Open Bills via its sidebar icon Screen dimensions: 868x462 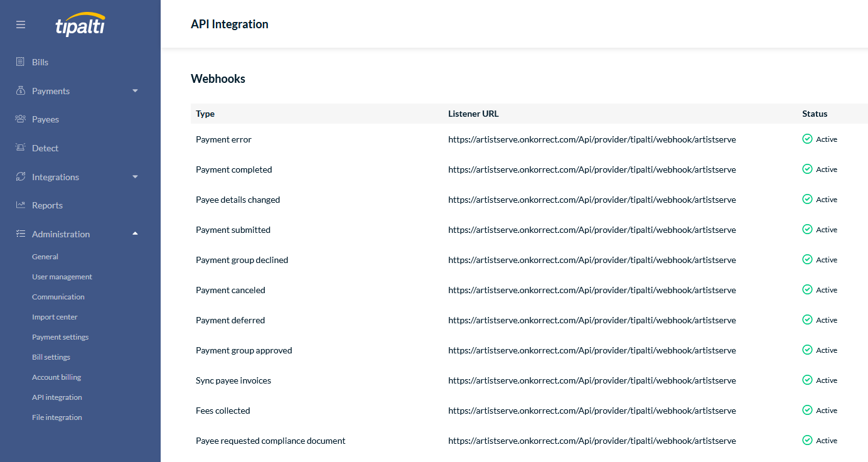(21, 62)
